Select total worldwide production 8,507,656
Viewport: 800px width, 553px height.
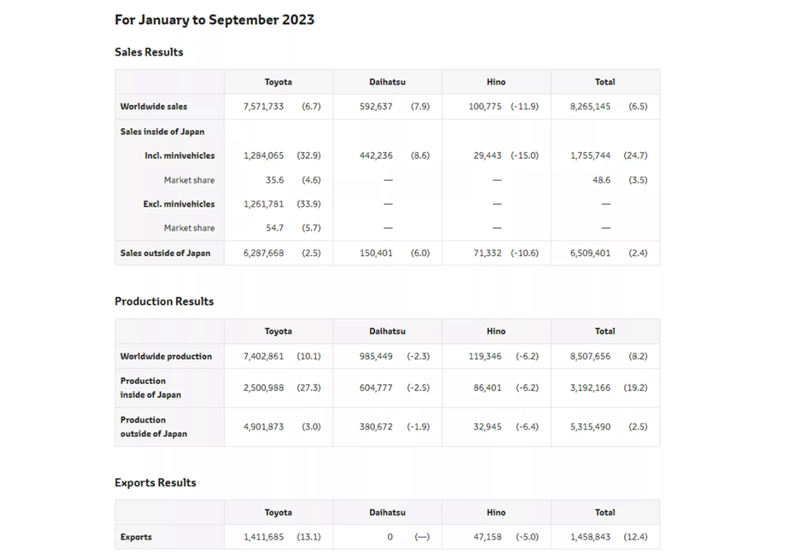590,357
